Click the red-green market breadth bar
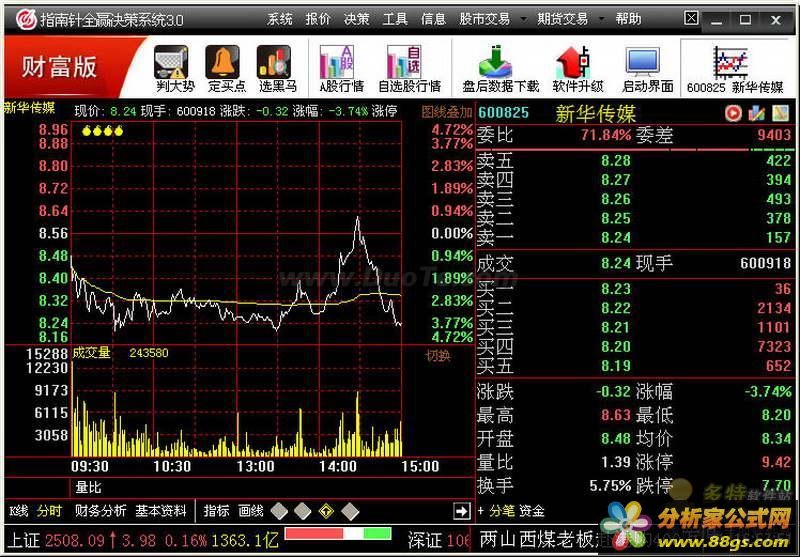This screenshot has width=800, height=557. [338, 534]
